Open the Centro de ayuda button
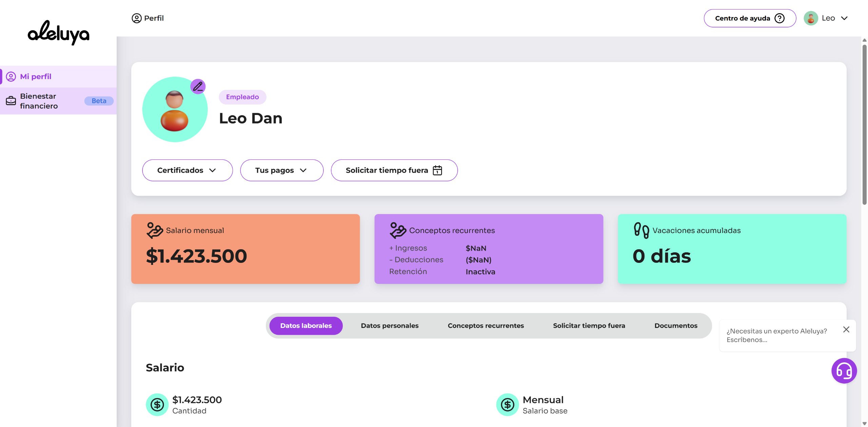The width and height of the screenshot is (868, 427). (x=750, y=18)
